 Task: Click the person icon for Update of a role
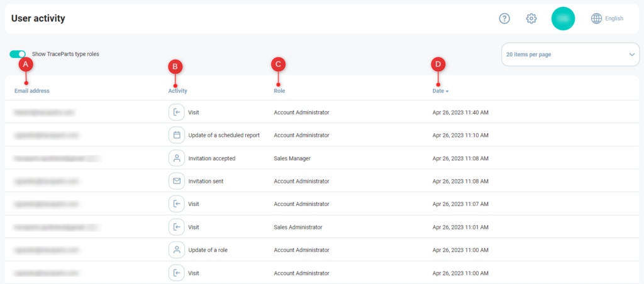click(177, 250)
